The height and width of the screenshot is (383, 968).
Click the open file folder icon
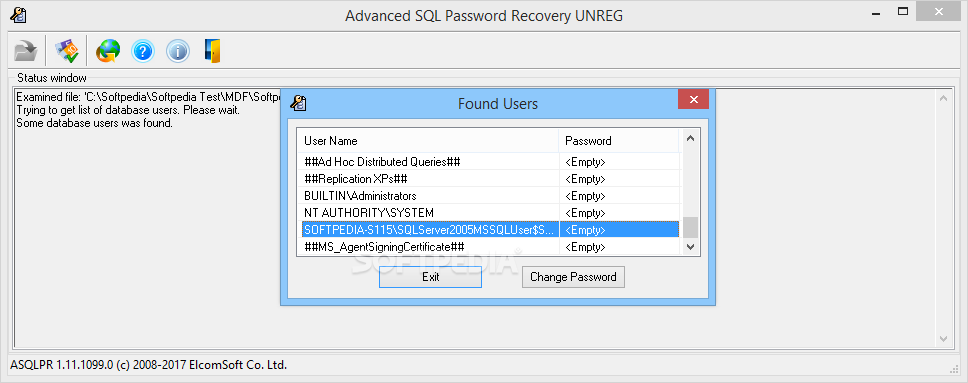[x=26, y=51]
